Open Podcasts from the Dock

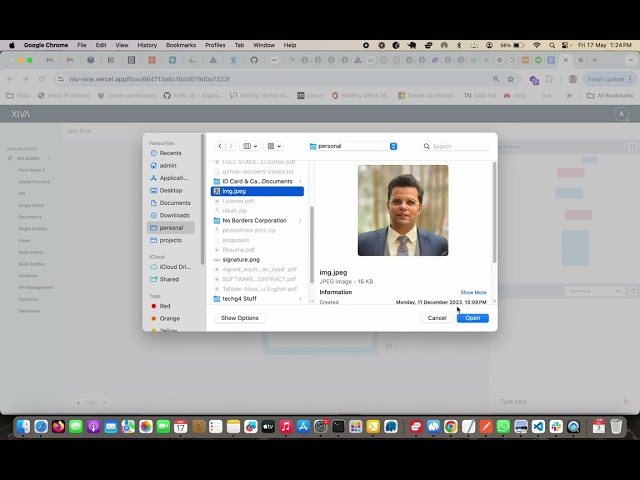pos(93,427)
